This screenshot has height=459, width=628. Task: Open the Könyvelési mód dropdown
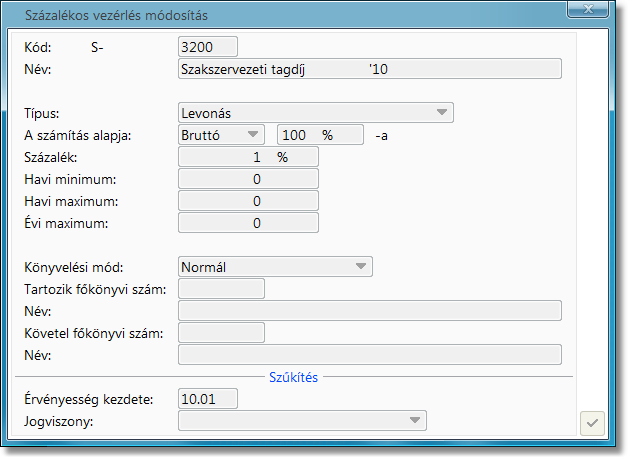click(275, 267)
